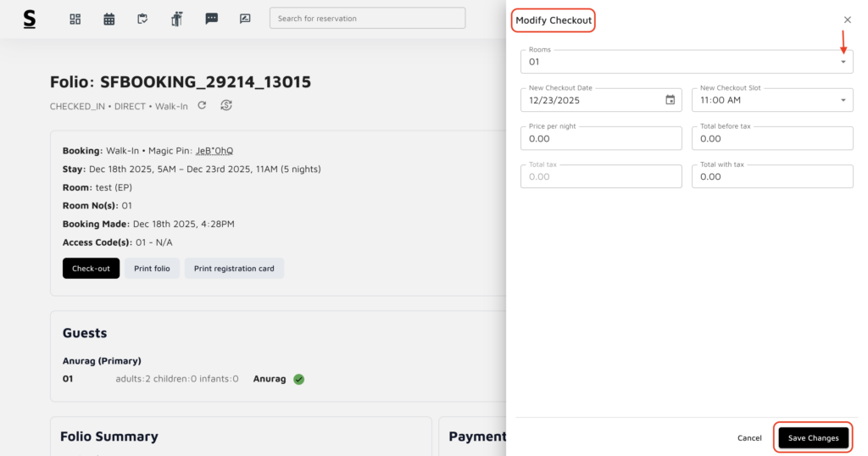Image resolution: width=868 pixels, height=456 pixels.
Task: Open the calendar icon in top bar
Action: click(x=109, y=19)
